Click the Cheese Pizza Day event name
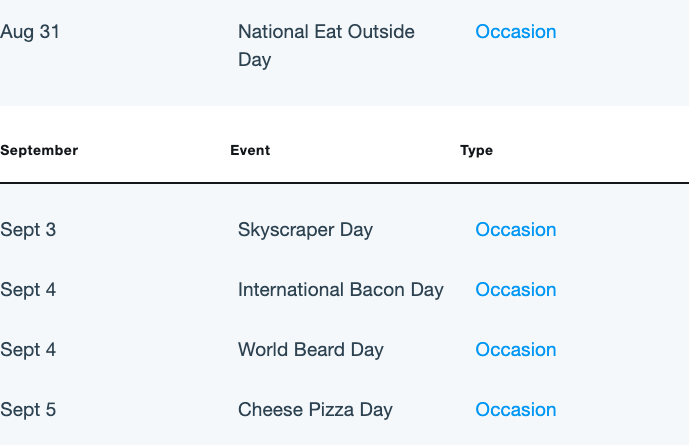Image resolution: width=690 pixels, height=445 pixels. click(315, 410)
